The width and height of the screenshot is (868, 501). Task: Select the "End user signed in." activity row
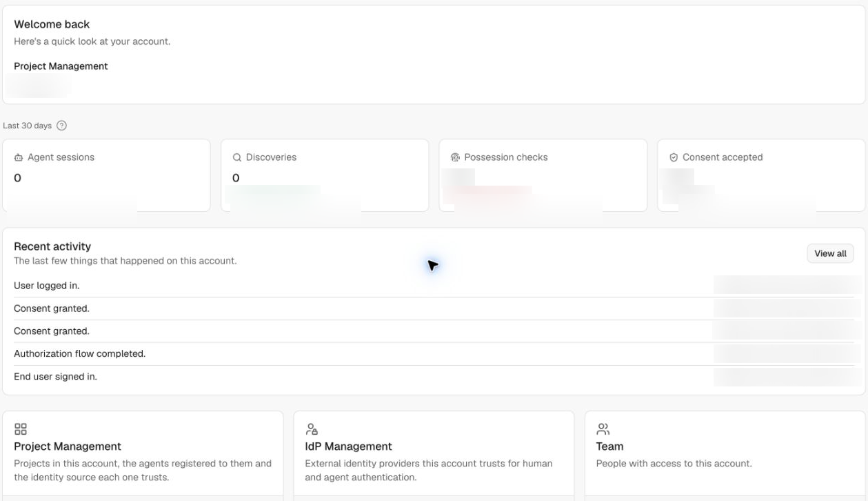click(x=434, y=377)
